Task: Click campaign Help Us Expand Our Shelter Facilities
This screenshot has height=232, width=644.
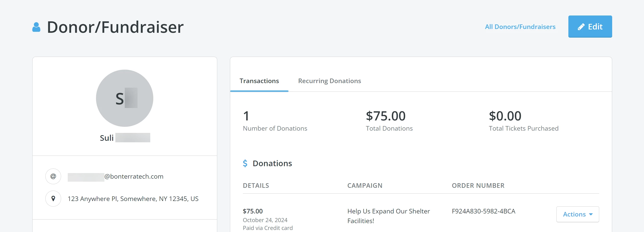Action: coord(388,216)
